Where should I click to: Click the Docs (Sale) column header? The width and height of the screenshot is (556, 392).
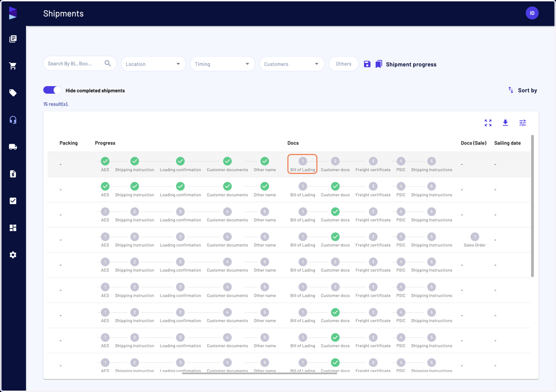click(474, 143)
